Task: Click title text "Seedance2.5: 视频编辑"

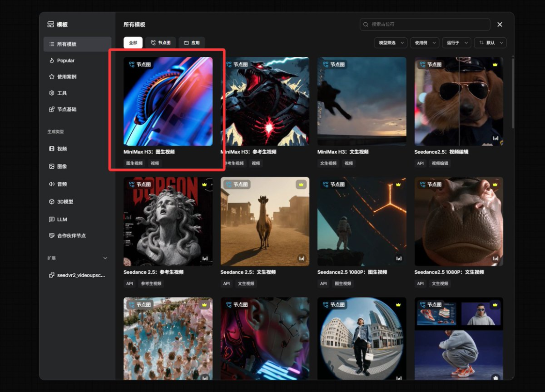Action: coord(441,152)
